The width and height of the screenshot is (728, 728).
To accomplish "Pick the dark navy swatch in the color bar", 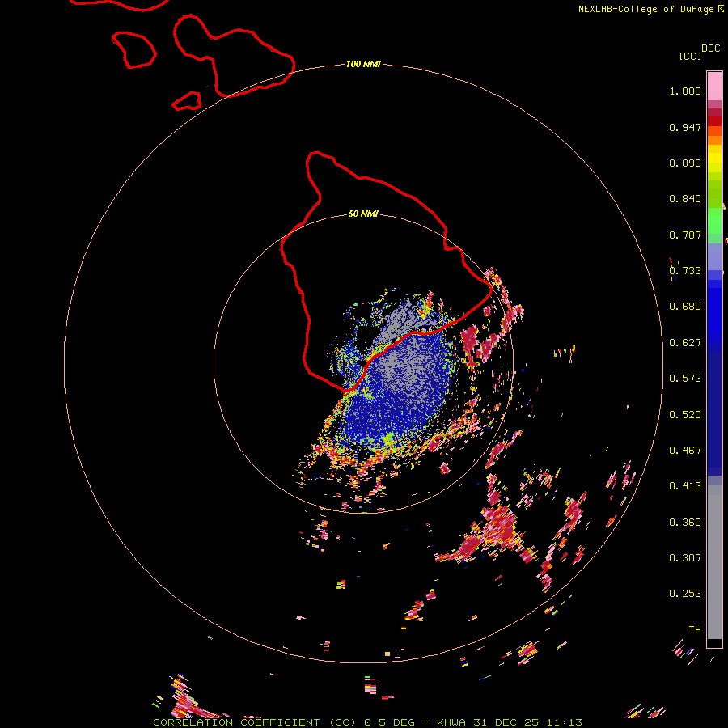I will click(714, 411).
